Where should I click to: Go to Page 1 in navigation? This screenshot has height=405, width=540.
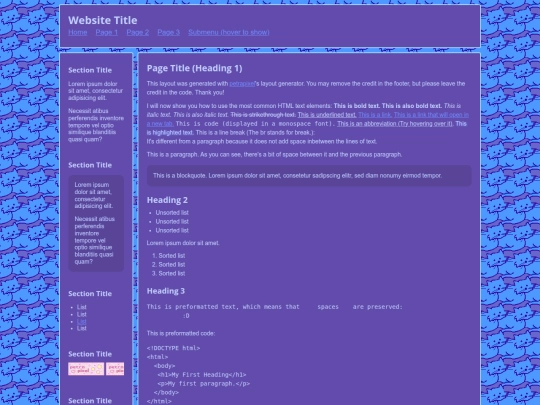107,32
